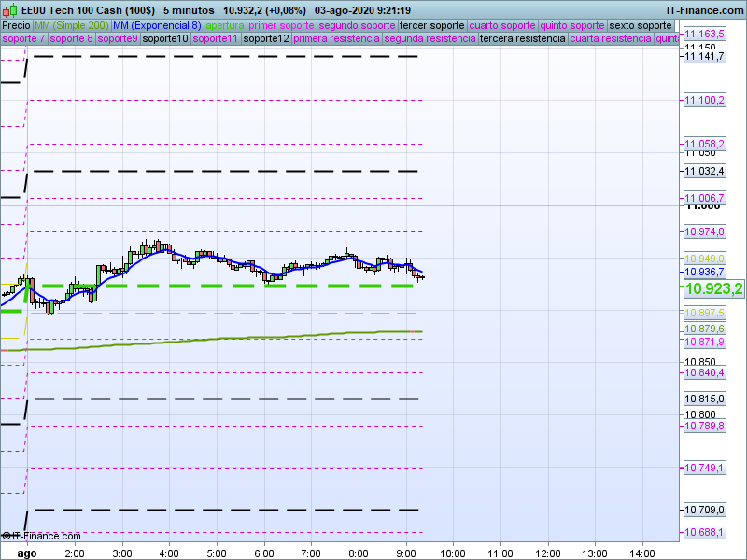Click the 11.141,7 price level label

[x=705, y=57]
